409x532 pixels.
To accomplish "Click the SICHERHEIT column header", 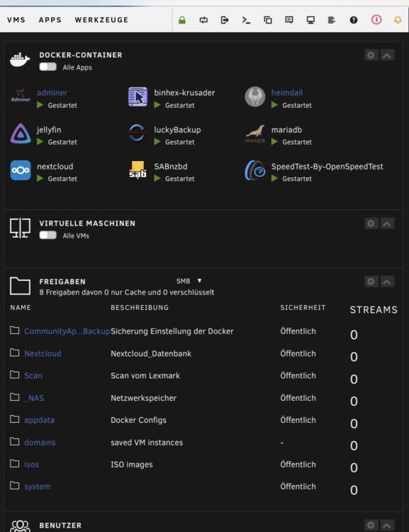I will pos(303,307).
